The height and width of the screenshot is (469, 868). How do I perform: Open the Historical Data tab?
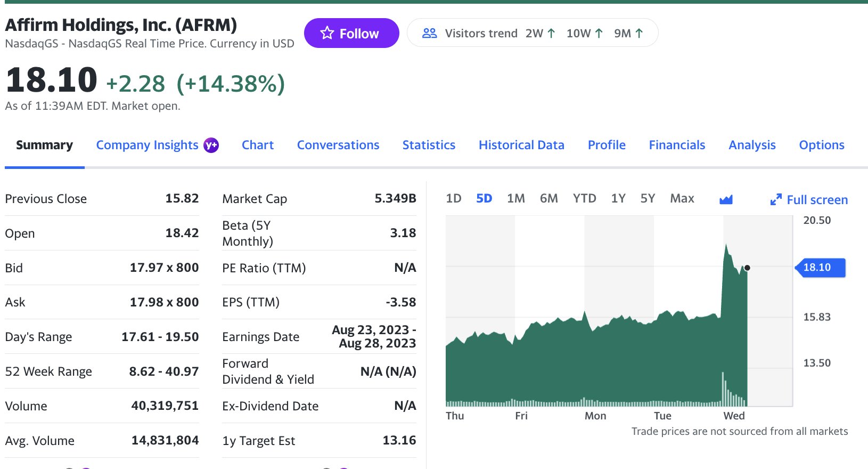(x=521, y=145)
